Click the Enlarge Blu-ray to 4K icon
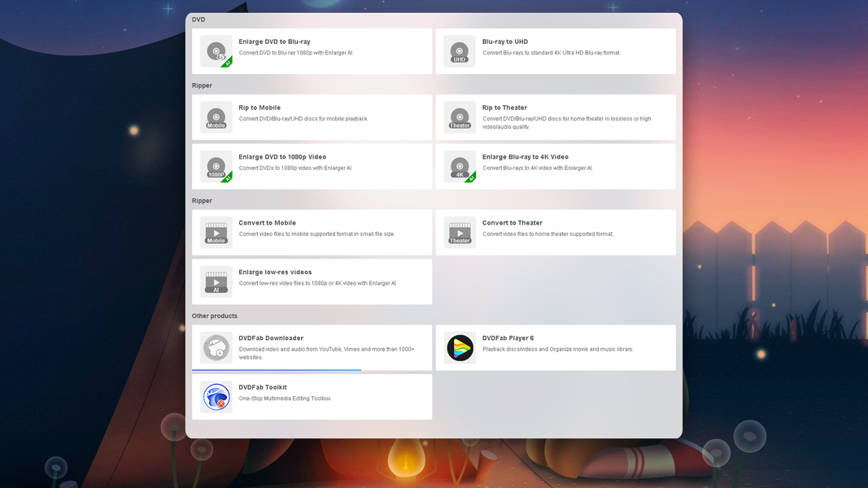Viewport: 868px width, 488px height. pyautogui.click(x=460, y=167)
